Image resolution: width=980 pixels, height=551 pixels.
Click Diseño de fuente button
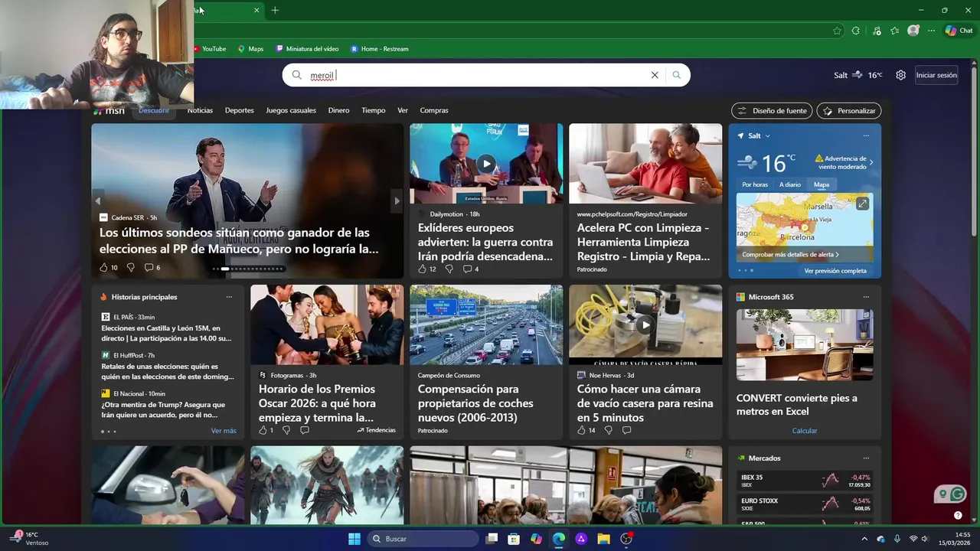[x=772, y=110]
